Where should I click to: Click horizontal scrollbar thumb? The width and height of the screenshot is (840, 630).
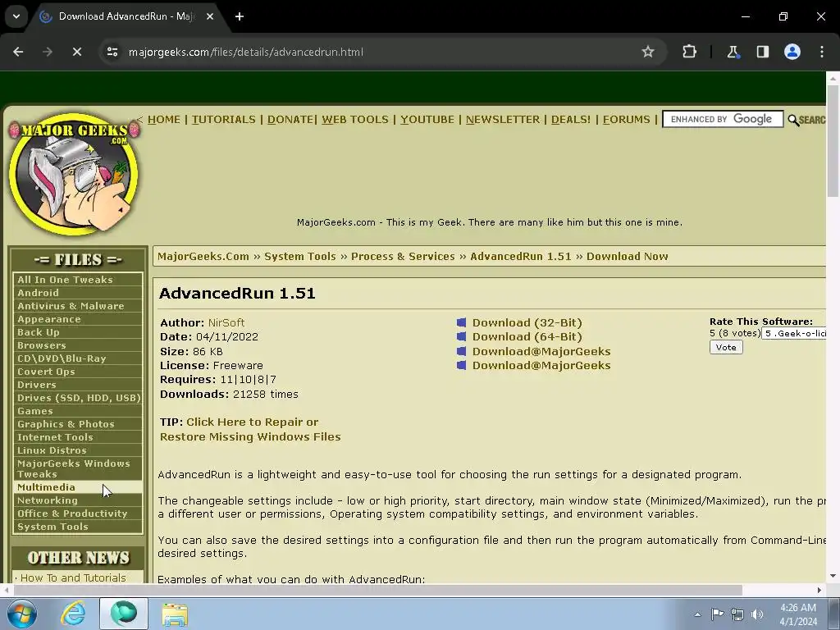tap(377, 590)
